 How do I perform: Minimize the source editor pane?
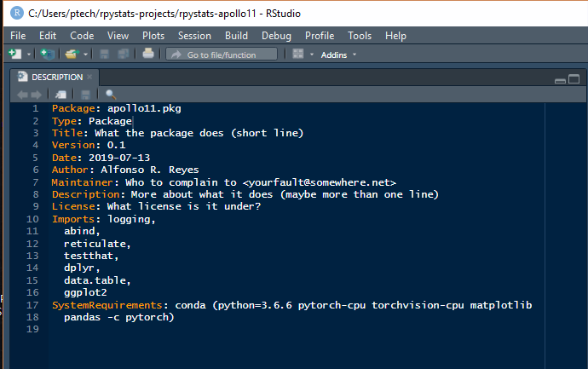(x=560, y=80)
